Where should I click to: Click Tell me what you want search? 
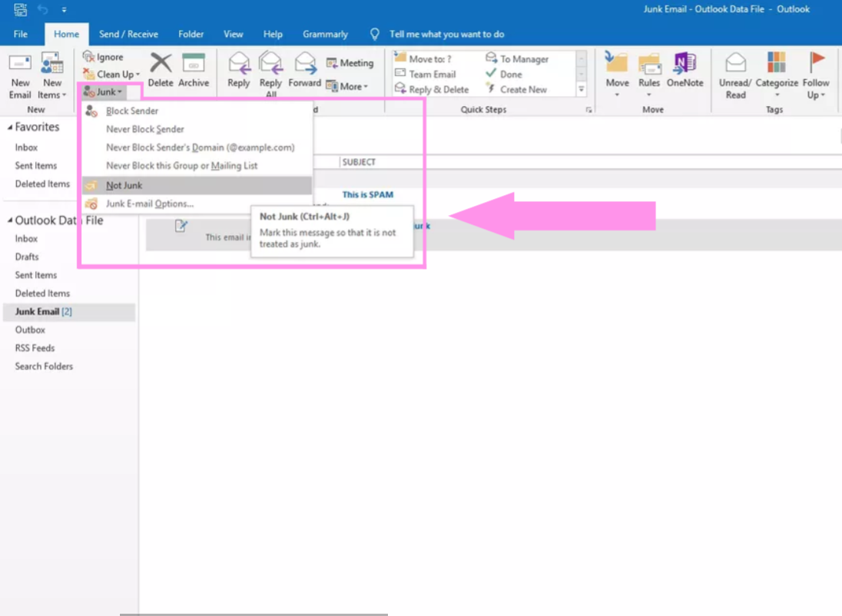coord(446,34)
